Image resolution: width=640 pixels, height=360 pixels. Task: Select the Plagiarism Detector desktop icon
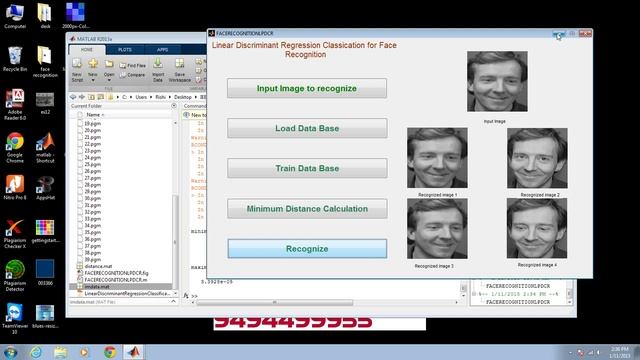click(15, 276)
